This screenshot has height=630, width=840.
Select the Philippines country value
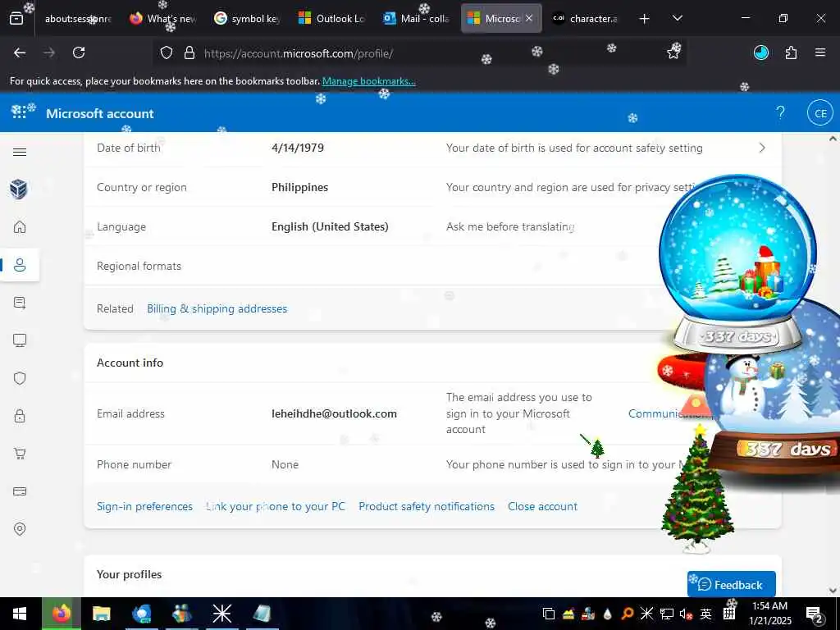click(300, 188)
